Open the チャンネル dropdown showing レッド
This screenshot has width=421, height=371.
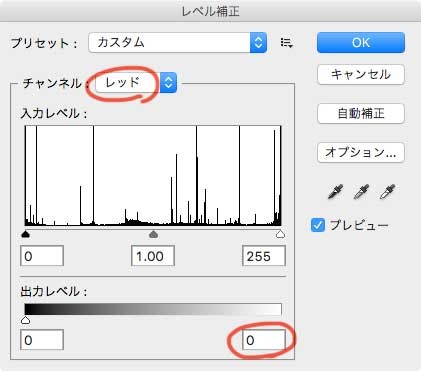pyautogui.click(x=136, y=82)
